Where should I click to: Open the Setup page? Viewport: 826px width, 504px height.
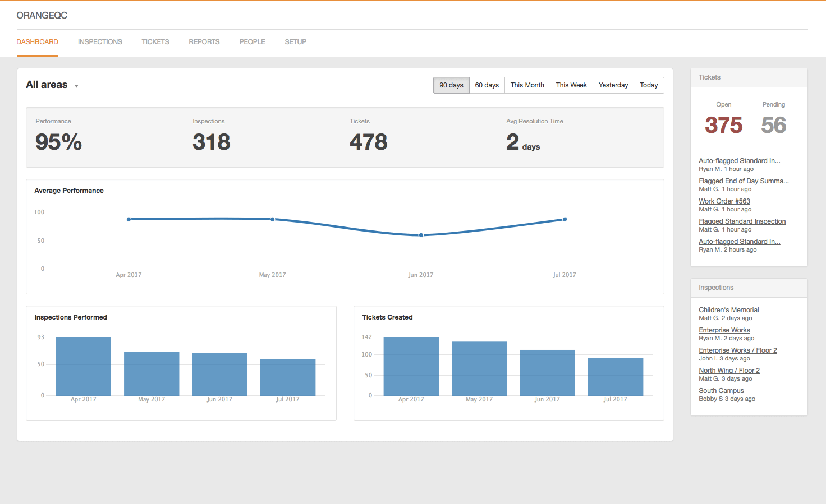[x=296, y=41]
